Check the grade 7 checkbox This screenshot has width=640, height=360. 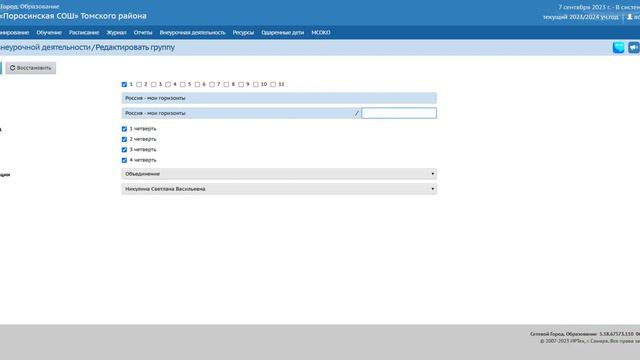point(212,84)
